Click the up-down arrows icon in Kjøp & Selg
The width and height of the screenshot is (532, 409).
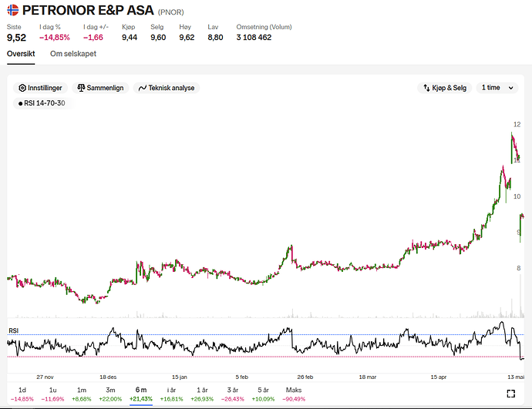tap(426, 88)
